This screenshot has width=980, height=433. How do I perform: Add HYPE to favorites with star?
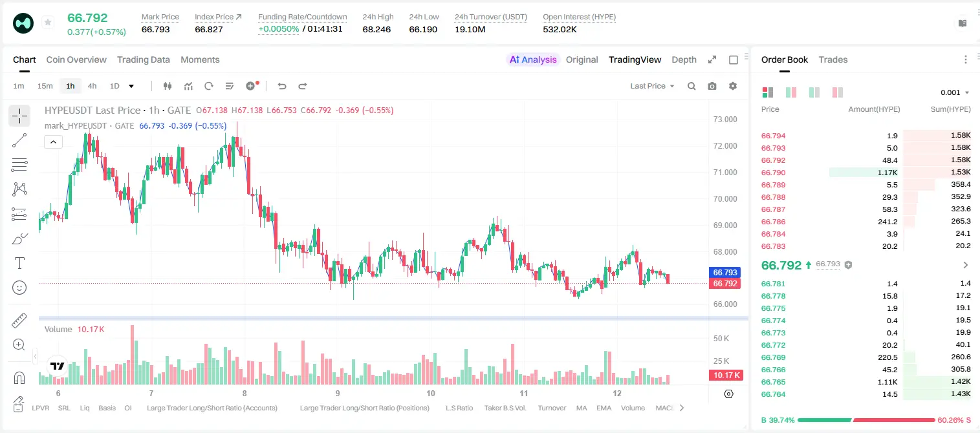pos(48,23)
